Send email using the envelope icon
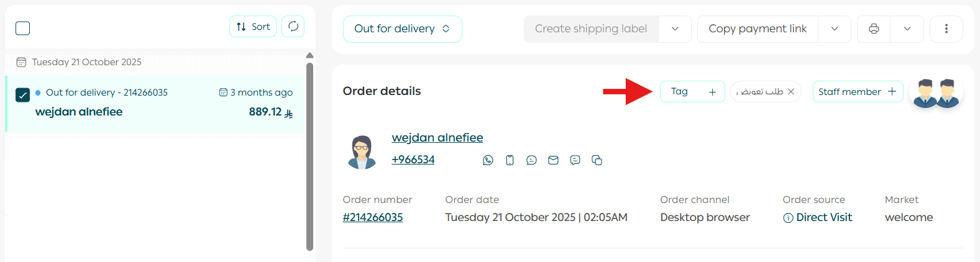 (x=553, y=160)
